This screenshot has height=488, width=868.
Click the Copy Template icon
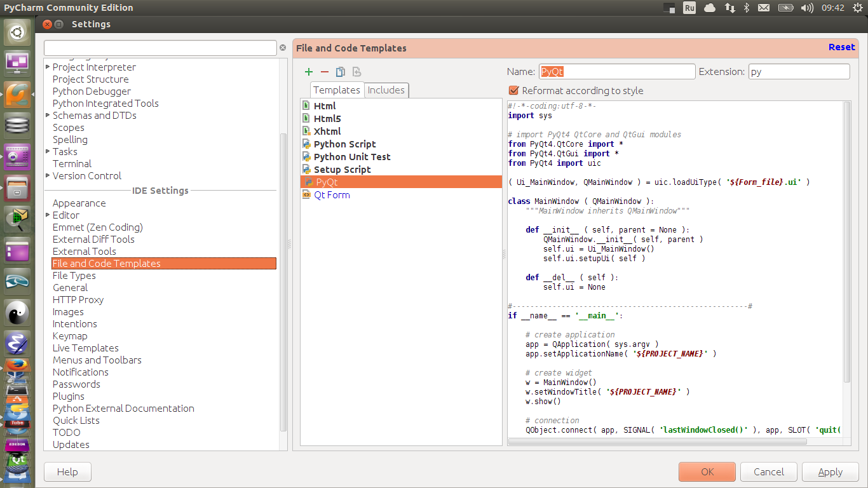tap(341, 72)
